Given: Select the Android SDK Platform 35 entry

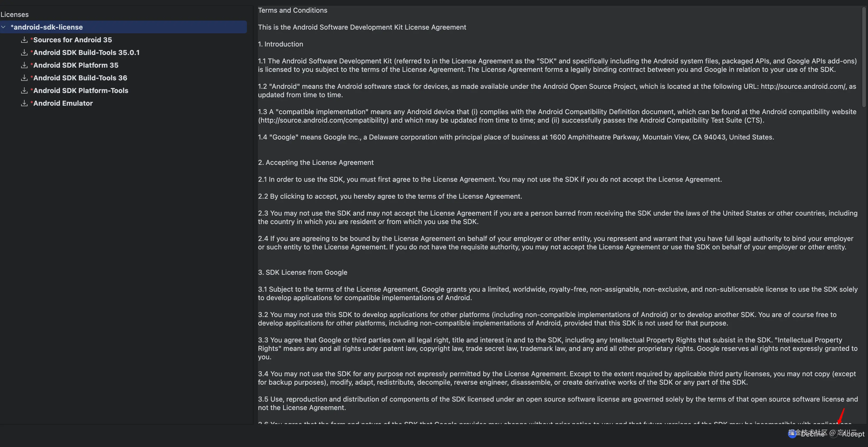Looking at the screenshot, I should coord(76,65).
